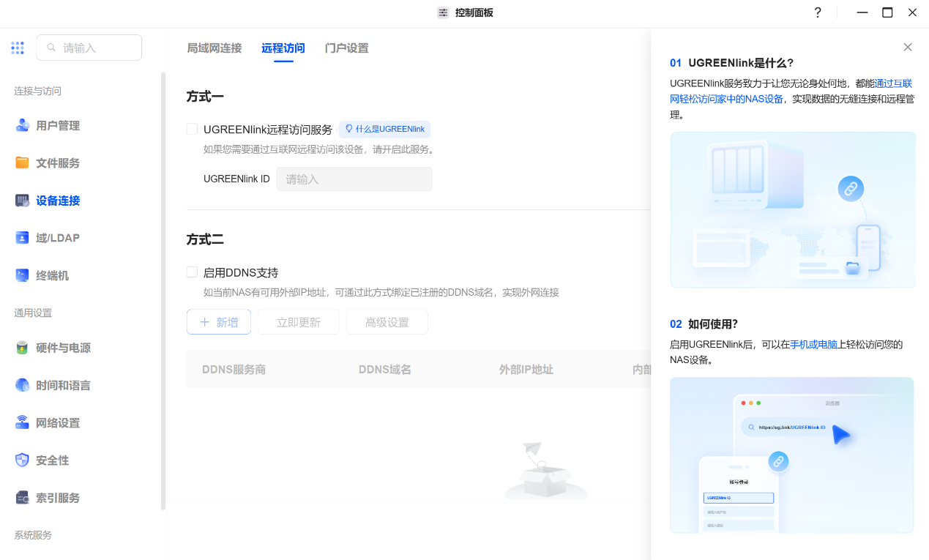This screenshot has width=929, height=560.
Task: Click the 02 如何使用 heading
Action: coord(704,324)
